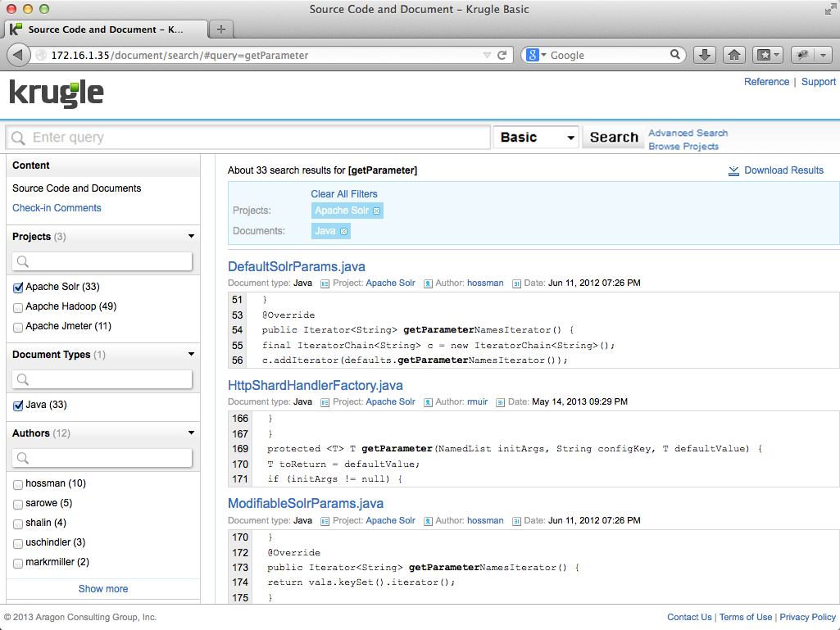840x630 pixels.
Task: Click author icon beside hossman in DefaultSolrParams
Action: tap(428, 283)
